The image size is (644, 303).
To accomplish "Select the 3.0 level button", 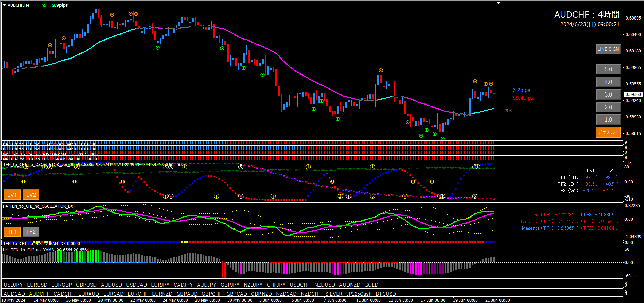I will 608,94.
